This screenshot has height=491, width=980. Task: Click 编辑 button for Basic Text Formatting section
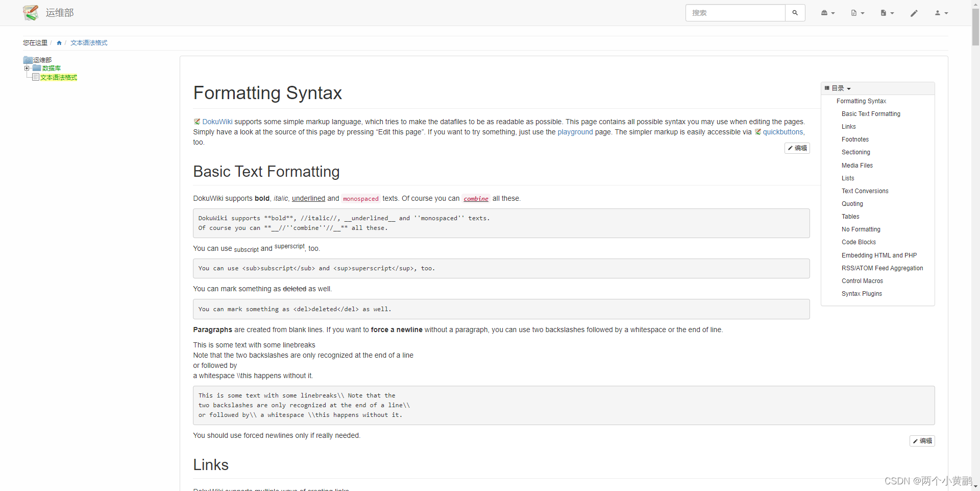pos(922,441)
